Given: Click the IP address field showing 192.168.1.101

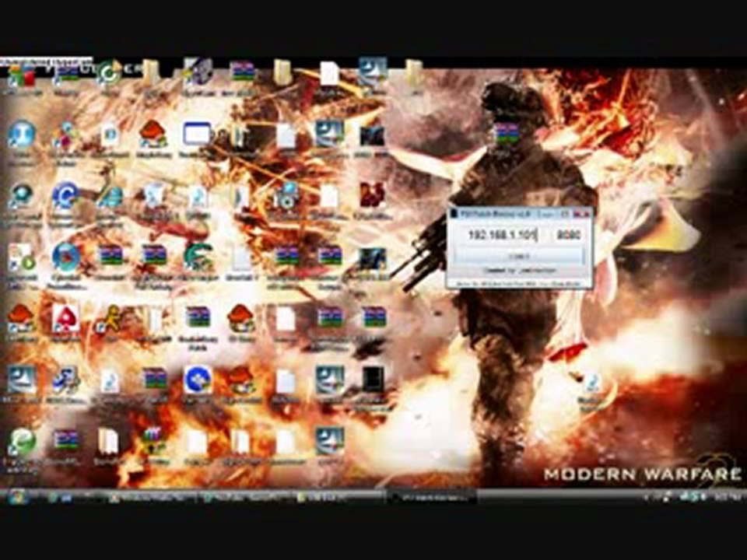Looking at the screenshot, I should point(502,235).
